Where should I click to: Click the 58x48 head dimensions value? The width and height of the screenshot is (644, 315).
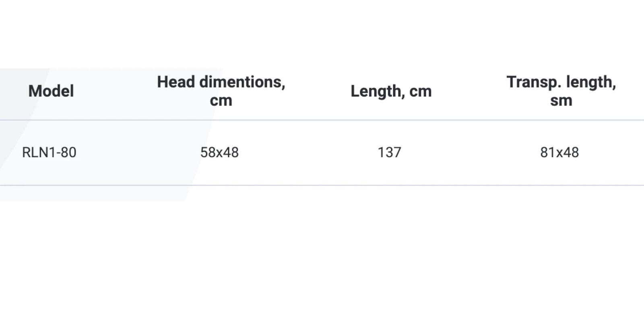pos(219,152)
